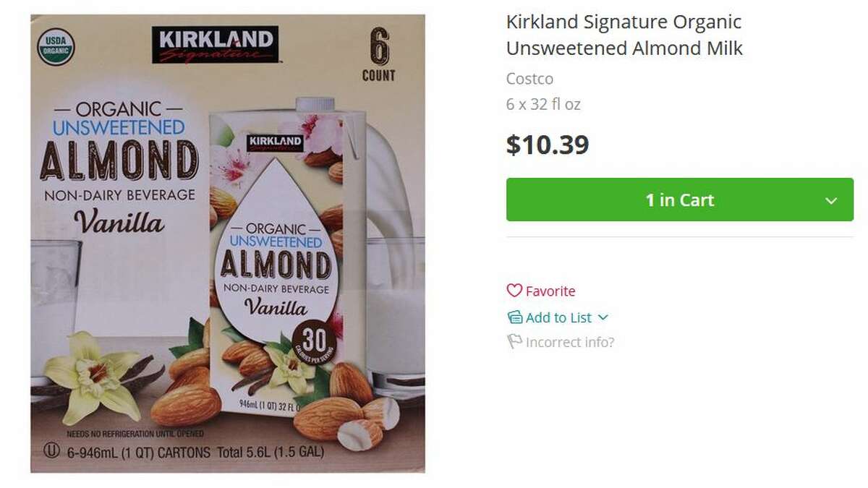868x488 pixels.
Task: Click the 1 in Cart button
Action: point(678,200)
